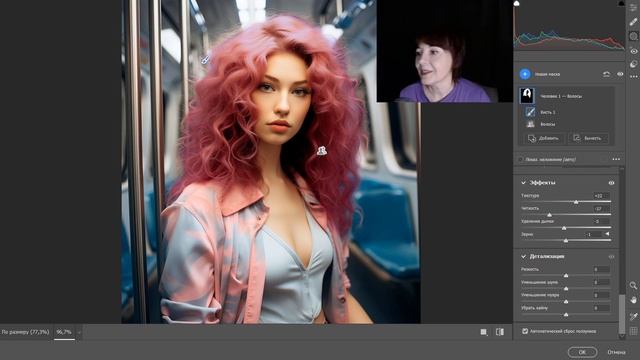Click the Noise reduction (Уменьшение шума) slider handle

(x=566, y=289)
